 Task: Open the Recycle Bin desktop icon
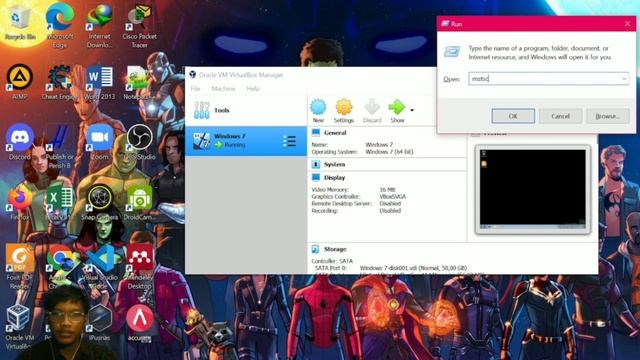(x=20, y=24)
